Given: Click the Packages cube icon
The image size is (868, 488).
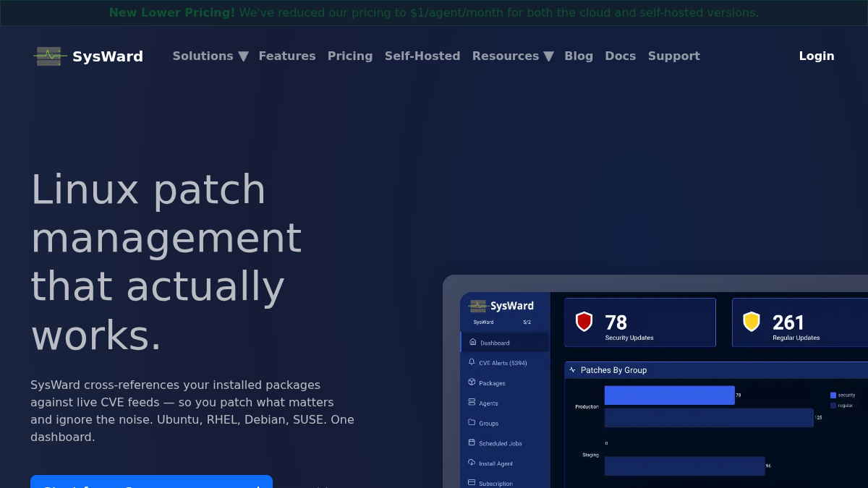Looking at the screenshot, I should pyautogui.click(x=472, y=382).
